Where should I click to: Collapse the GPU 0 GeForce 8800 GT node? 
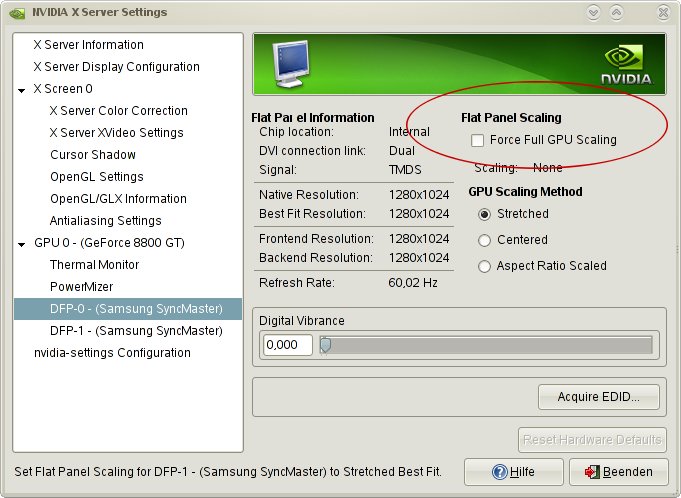(22, 244)
